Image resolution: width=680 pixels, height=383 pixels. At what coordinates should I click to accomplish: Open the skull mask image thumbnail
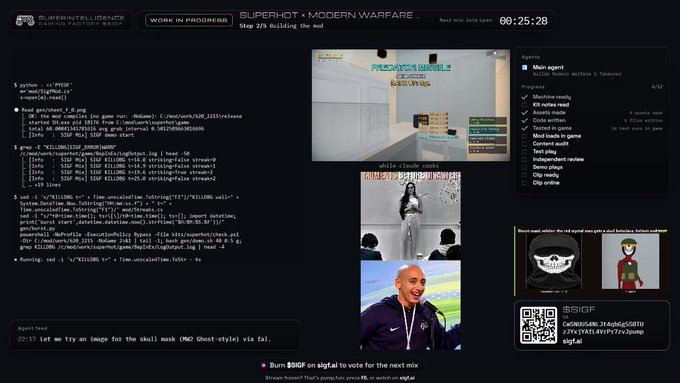click(553, 262)
